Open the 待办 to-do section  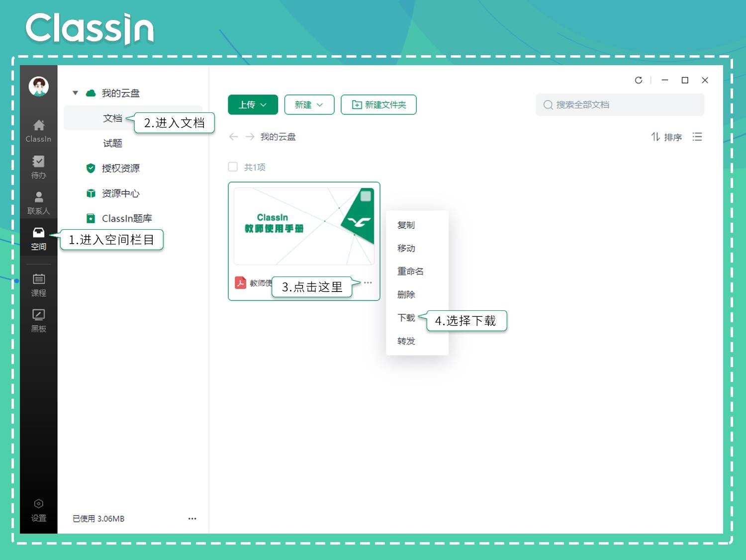(38, 167)
